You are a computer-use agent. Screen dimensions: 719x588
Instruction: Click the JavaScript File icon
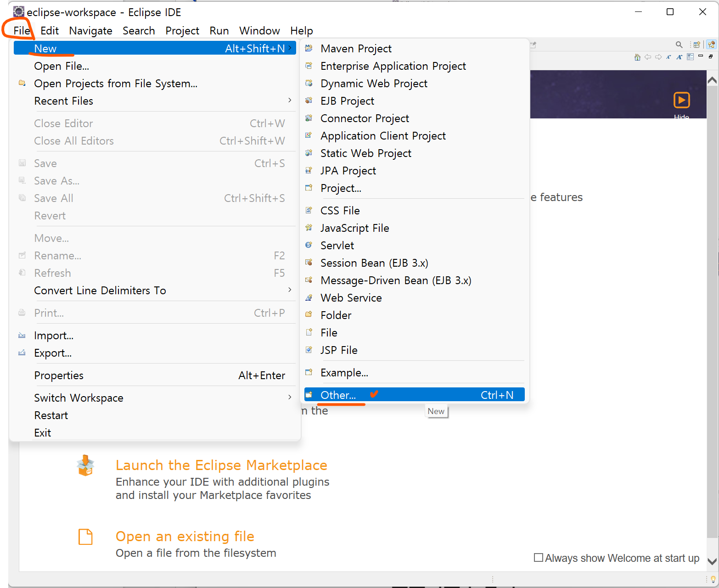[309, 228]
